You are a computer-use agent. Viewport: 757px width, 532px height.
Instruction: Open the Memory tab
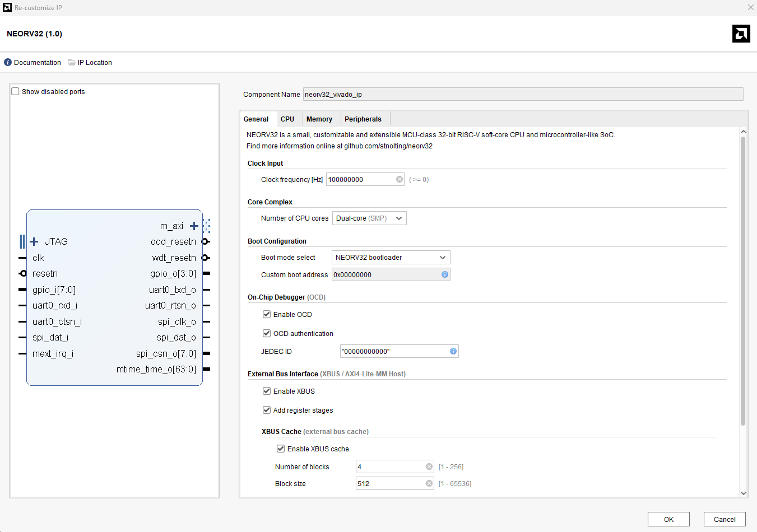pyautogui.click(x=319, y=119)
